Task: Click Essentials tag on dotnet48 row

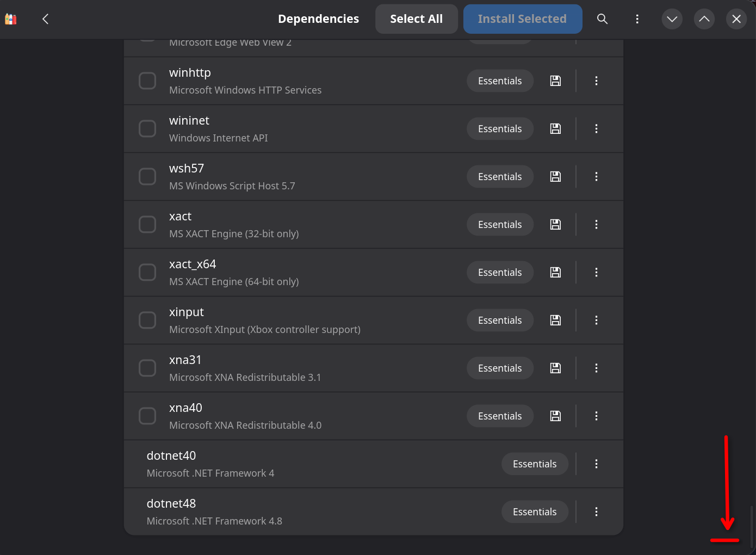Action: tap(535, 512)
